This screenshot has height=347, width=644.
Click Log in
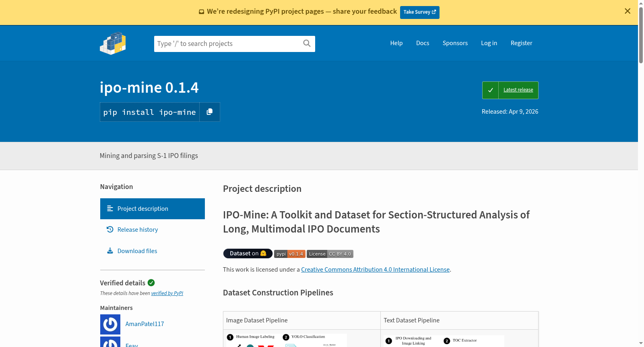click(x=489, y=43)
